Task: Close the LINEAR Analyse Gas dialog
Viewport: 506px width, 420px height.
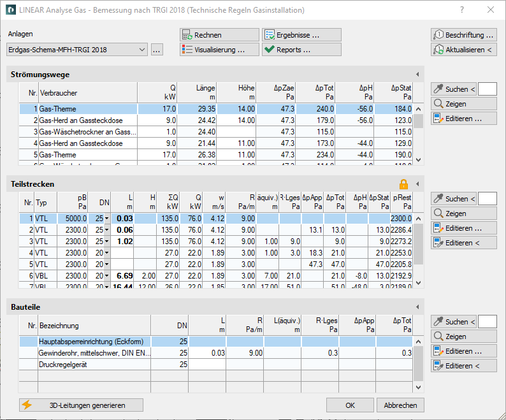Action: click(x=491, y=10)
